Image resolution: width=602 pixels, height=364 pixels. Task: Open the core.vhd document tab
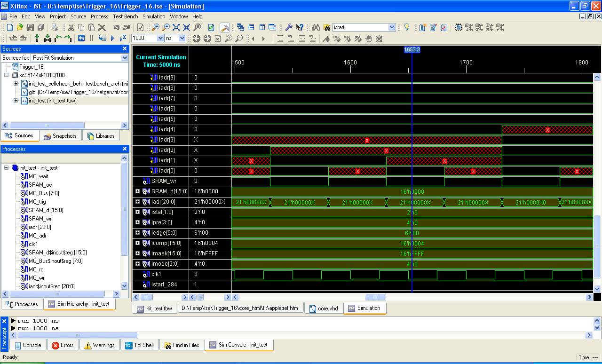(324, 309)
